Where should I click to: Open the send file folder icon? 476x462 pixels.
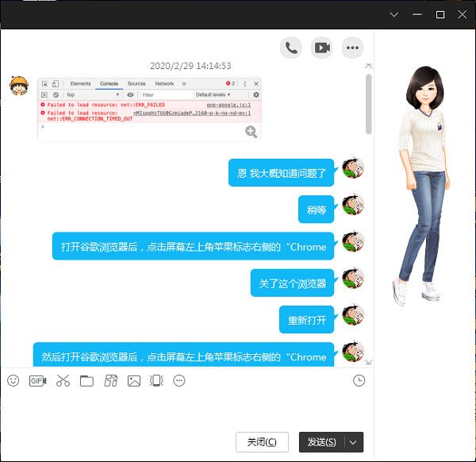(x=86, y=380)
